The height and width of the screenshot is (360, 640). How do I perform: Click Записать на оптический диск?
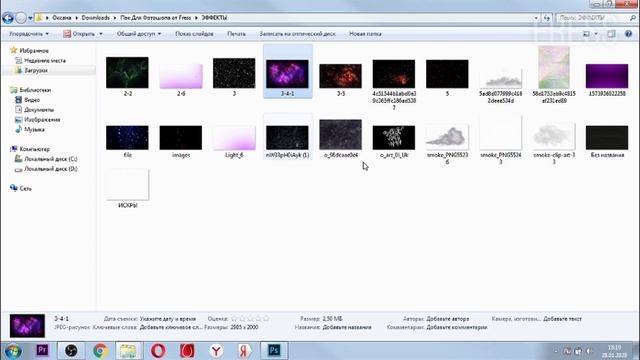point(298,34)
